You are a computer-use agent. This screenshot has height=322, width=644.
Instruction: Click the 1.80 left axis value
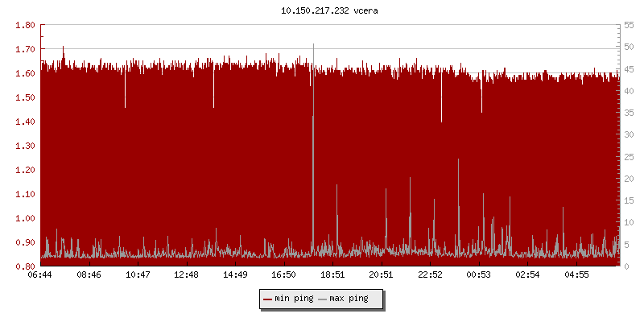[x=25, y=25]
